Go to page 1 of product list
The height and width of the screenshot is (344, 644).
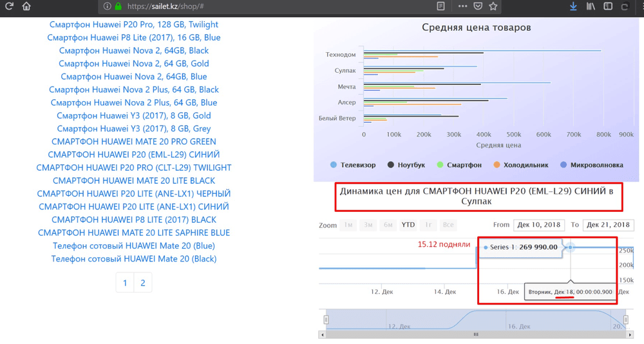[x=125, y=283]
